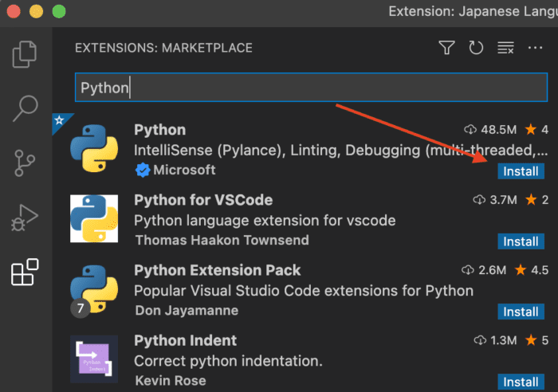Install the Python Extension Pack

pyautogui.click(x=521, y=312)
